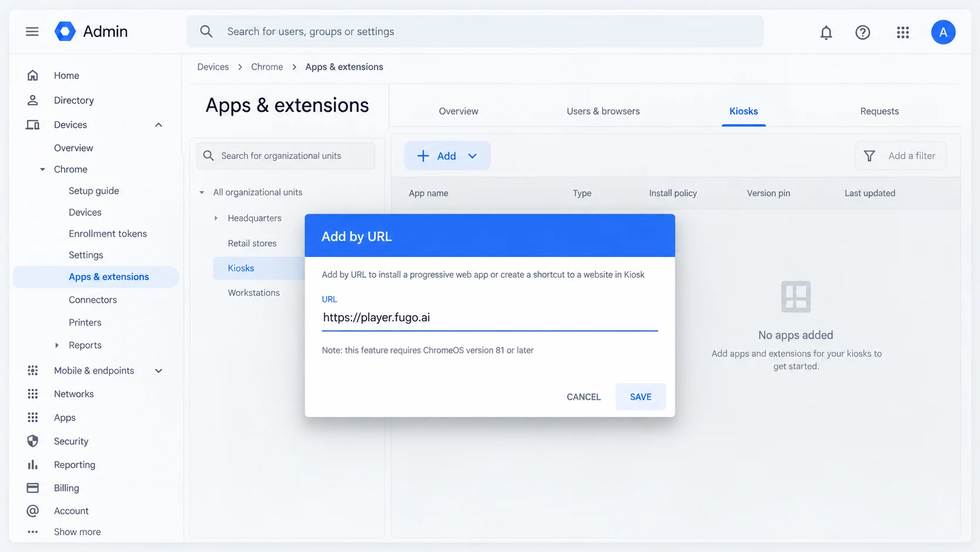Click the Devices breadcrumb link
The image size is (980, 552).
pos(213,67)
